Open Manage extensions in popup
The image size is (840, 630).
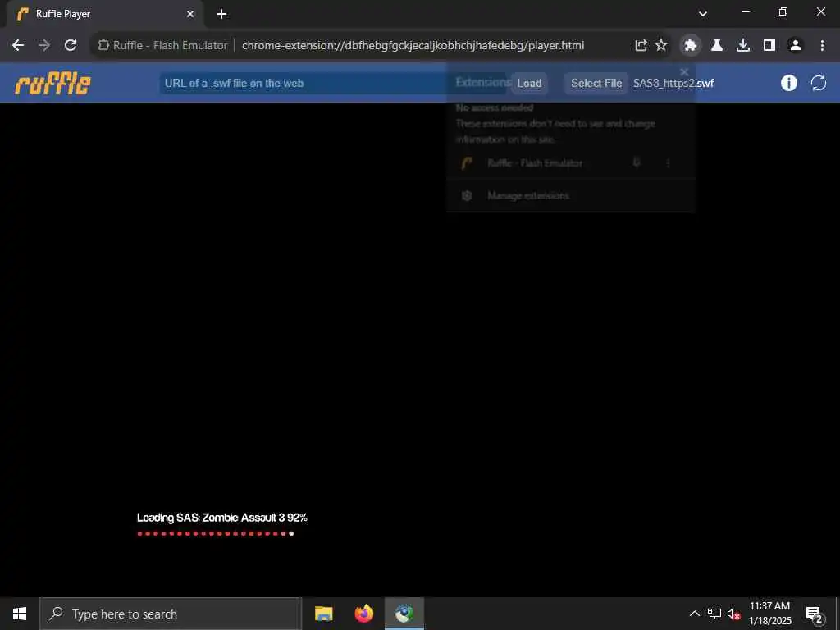[527, 195]
